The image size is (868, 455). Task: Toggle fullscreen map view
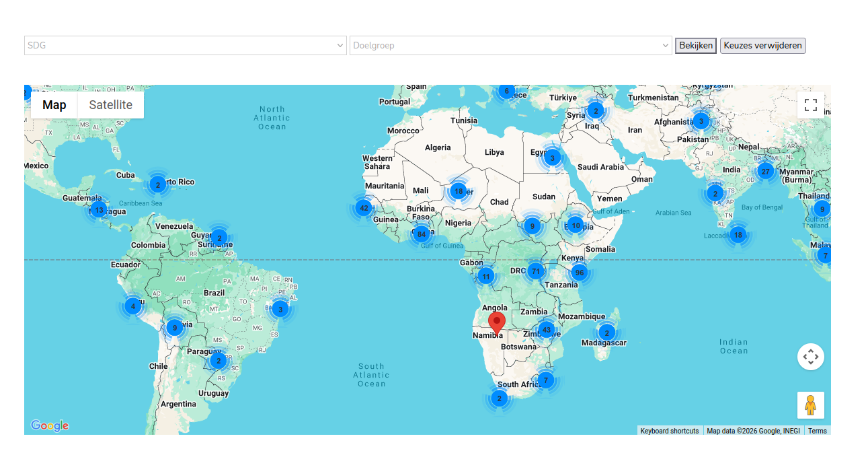(811, 105)
